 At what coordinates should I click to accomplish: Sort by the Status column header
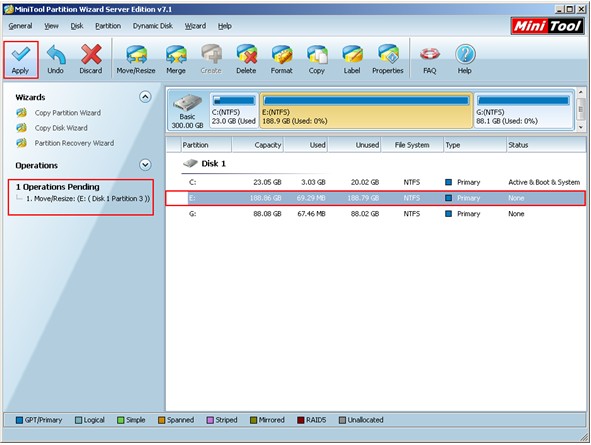[546, 145]
